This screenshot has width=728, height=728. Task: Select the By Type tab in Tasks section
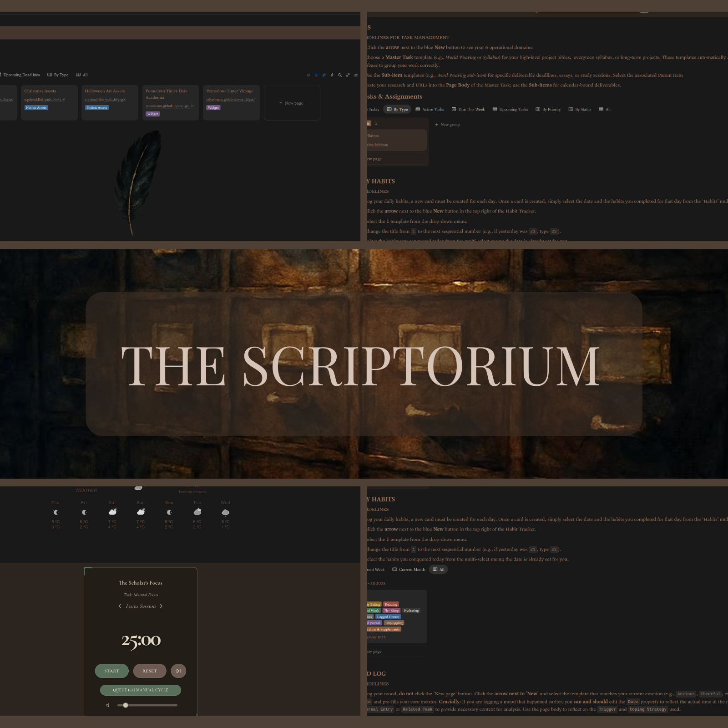(x=397, y=109)
